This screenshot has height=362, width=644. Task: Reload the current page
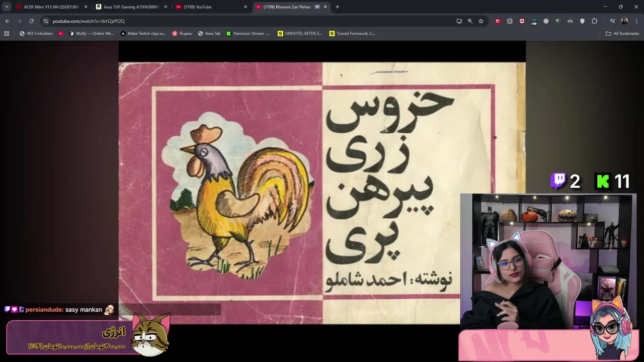point(31,21)
